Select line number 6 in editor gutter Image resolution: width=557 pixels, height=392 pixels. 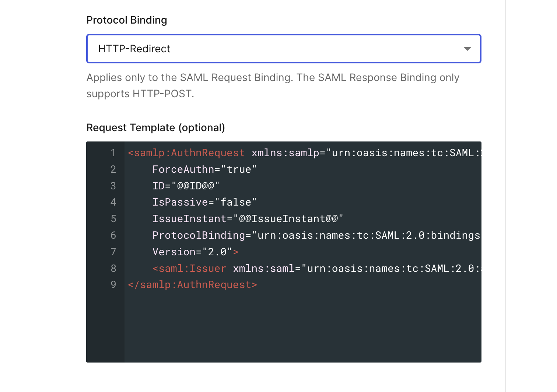113,235
